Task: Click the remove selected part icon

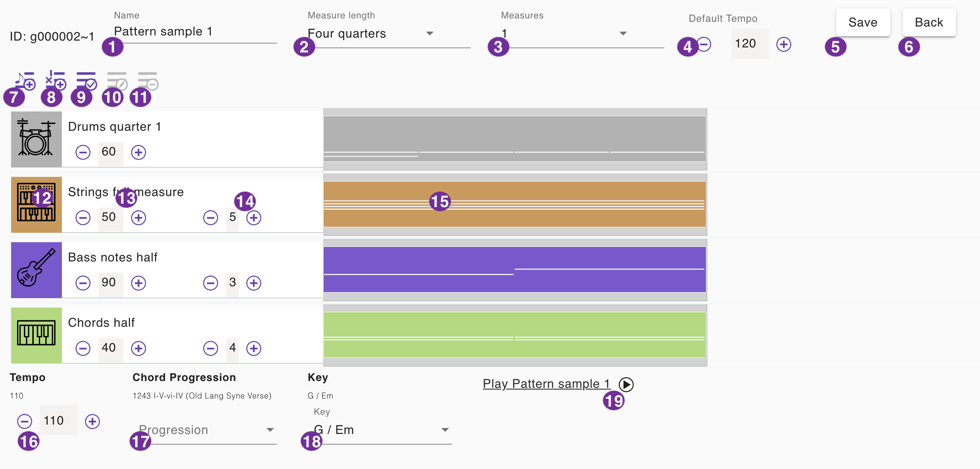Action: tap(148, 80)
